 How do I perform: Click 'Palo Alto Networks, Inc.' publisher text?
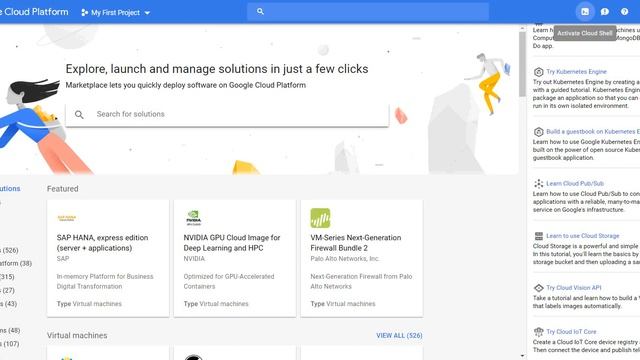click(x=345, y=259)
